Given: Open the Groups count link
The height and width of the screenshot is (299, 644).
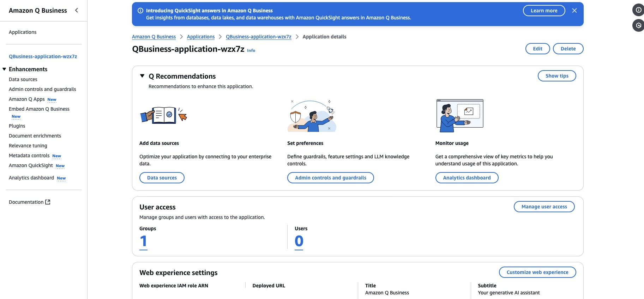Looking at the screenshot, I should coord(143,242).
